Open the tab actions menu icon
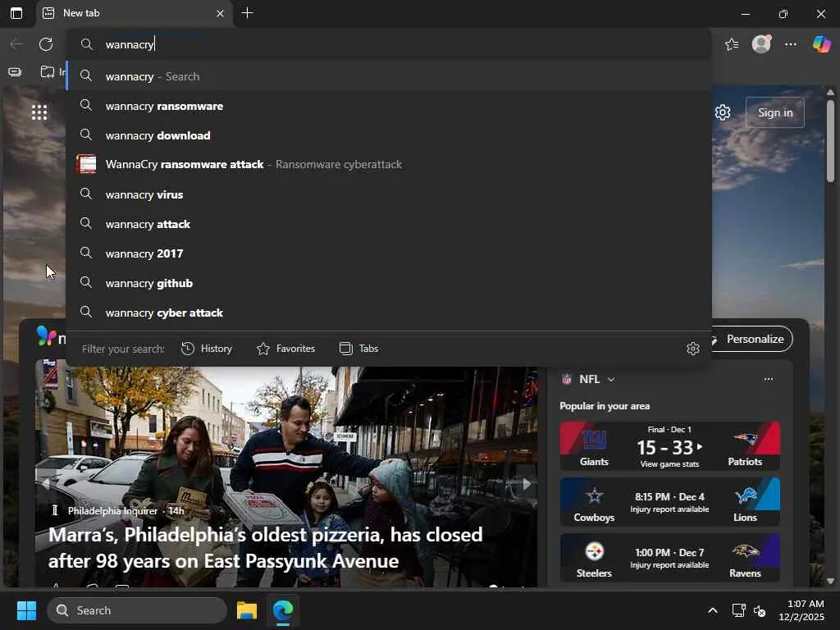Screen dimensions: 840x630 click(16, 13)
